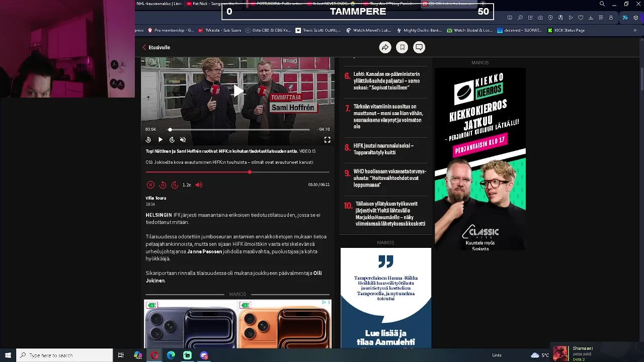Open the Aamulehti subscription advertisement
This screenshot has height=362, width=644.
click(x=386, y=298)
